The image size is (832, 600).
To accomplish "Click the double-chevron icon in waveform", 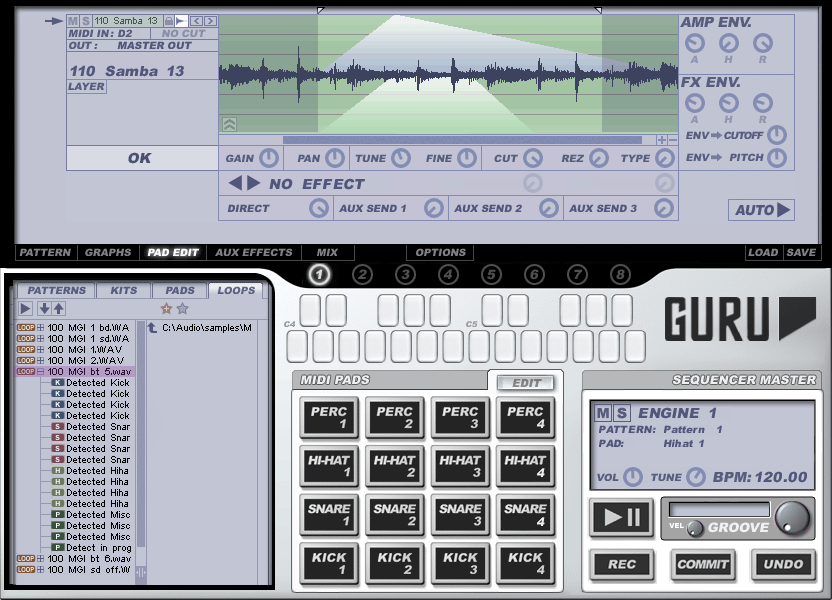I will click(x=229, y=125).
